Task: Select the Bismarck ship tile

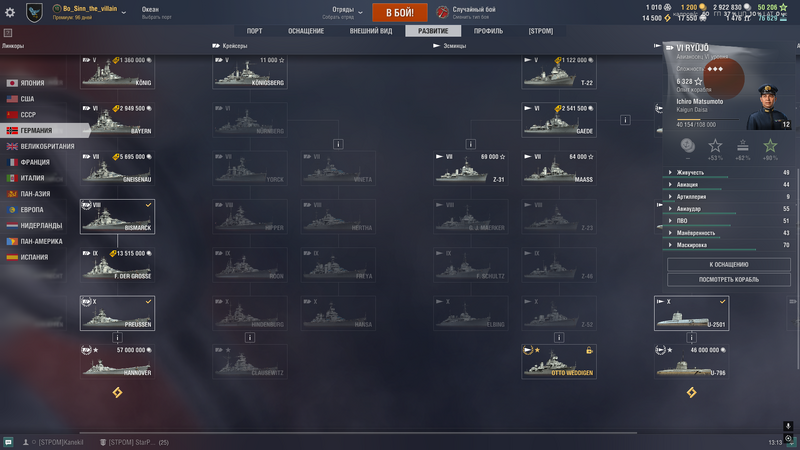Action: click(x=117, y=217)
